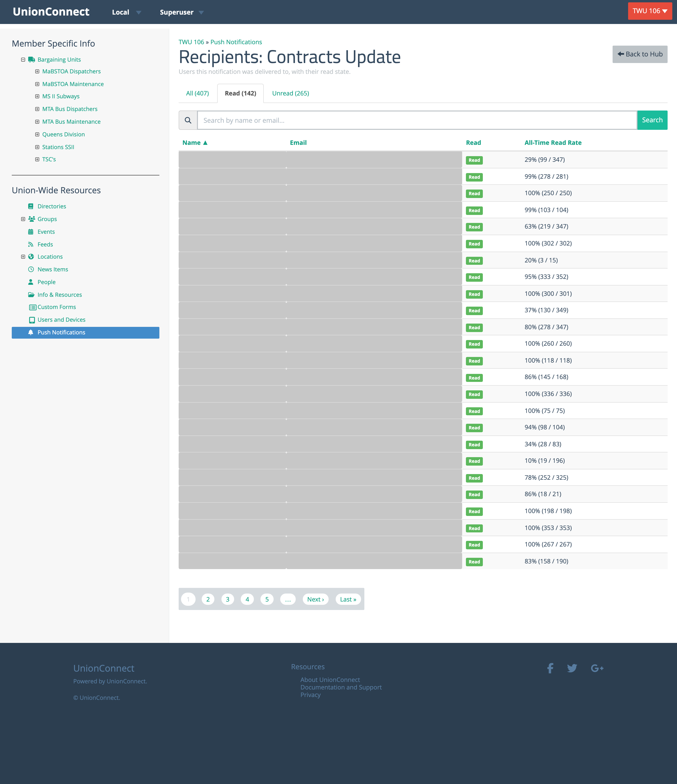This screenshot has width=677, height=784.
Task: Sort by All-Time Read Rate header
Action: pyautogui.click(x=553, y=143)
